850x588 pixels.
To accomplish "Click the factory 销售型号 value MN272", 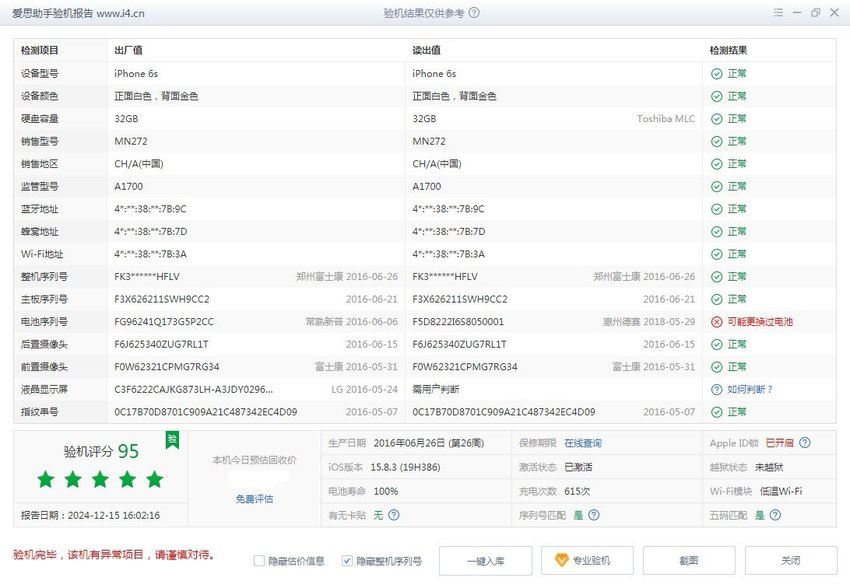I will tap(131, 141).
